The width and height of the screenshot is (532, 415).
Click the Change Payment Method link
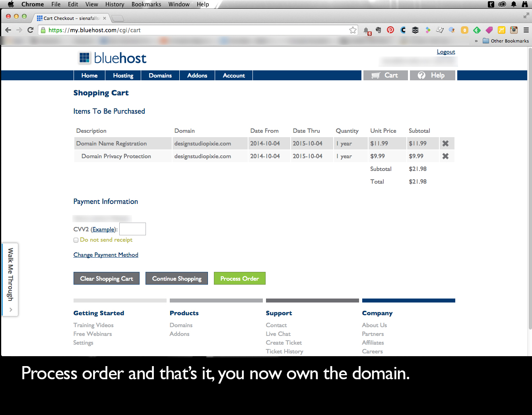pyautogui.click(x=106, y=255)
